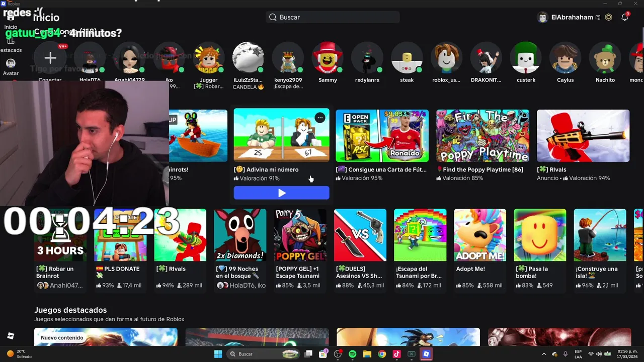Open friend DRAKONIT avatar

pos(486,58)
